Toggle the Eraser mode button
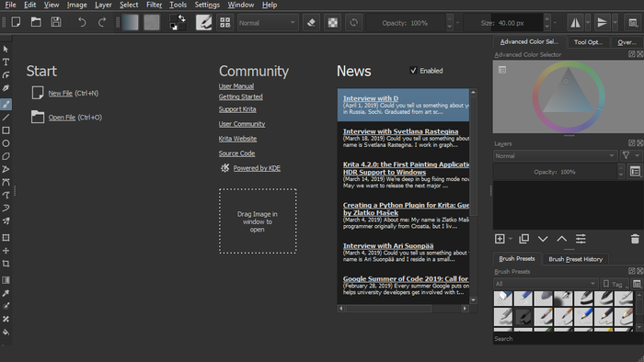 (x=311, y=23)
